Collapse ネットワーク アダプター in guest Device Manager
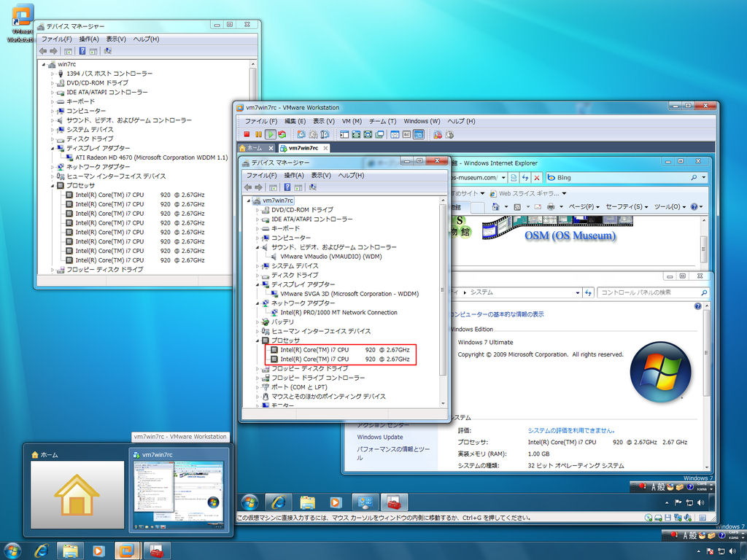 (258, 303)
